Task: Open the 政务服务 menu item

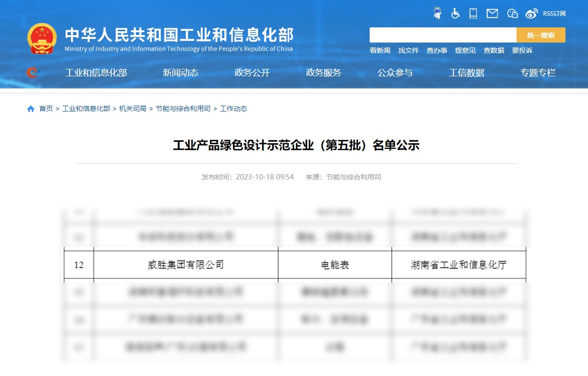Action: [x=324, y=73]
